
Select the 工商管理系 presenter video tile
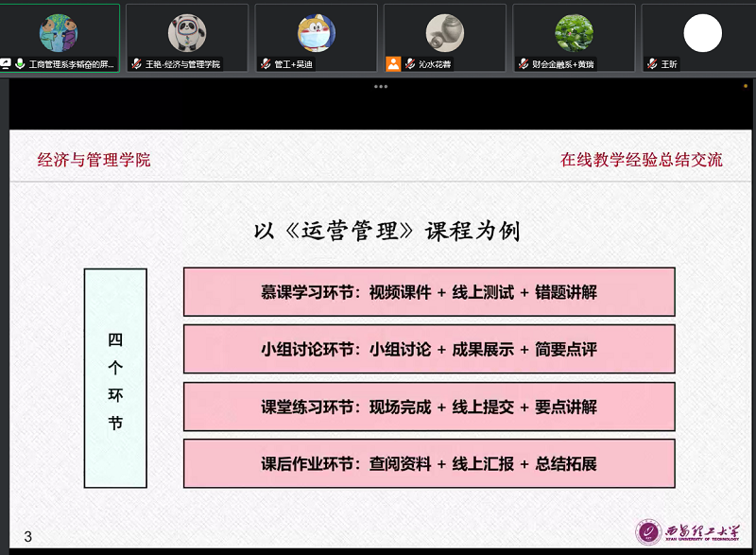pos(59,34)
